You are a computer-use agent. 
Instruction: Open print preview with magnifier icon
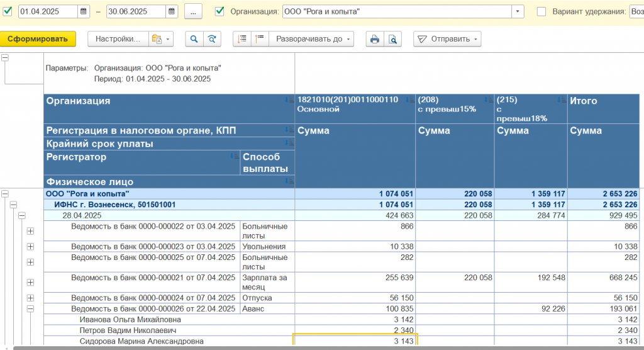click(392, 39)
